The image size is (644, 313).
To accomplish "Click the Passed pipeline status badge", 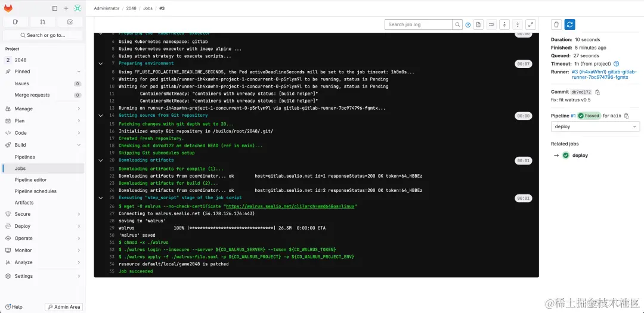I will tap(589, 116).
